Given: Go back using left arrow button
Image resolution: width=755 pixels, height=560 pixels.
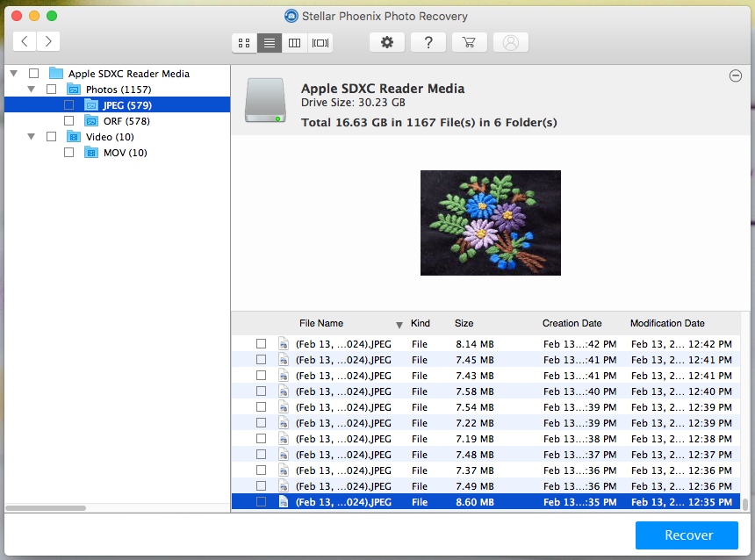Looking at the screenshot, I should tap(25, 40).
